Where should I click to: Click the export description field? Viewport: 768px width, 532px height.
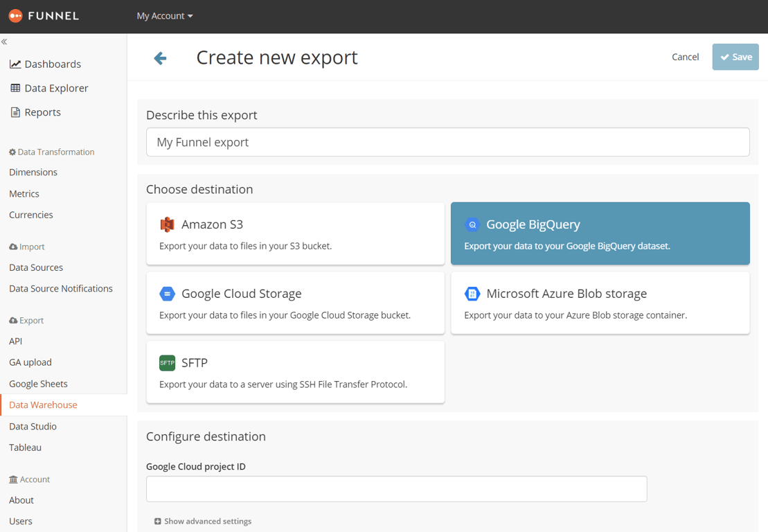pyautogui.click(x=447, y=142)
